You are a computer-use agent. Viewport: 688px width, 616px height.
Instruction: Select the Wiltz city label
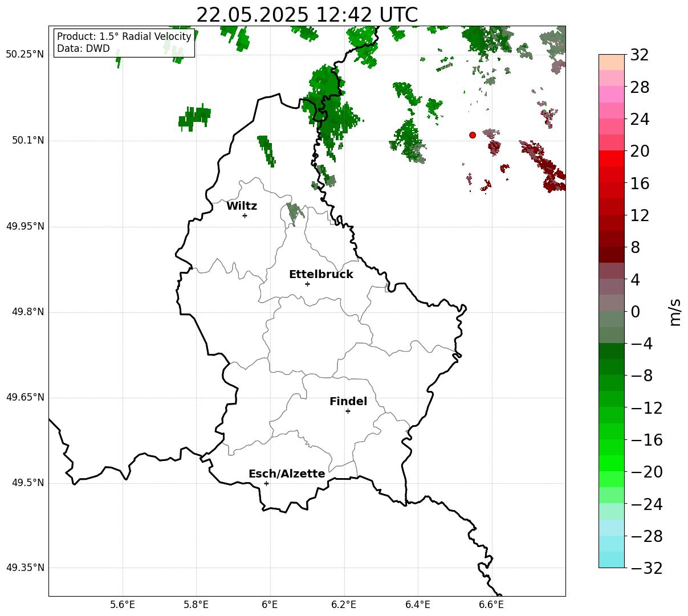[x=242, y=206]
